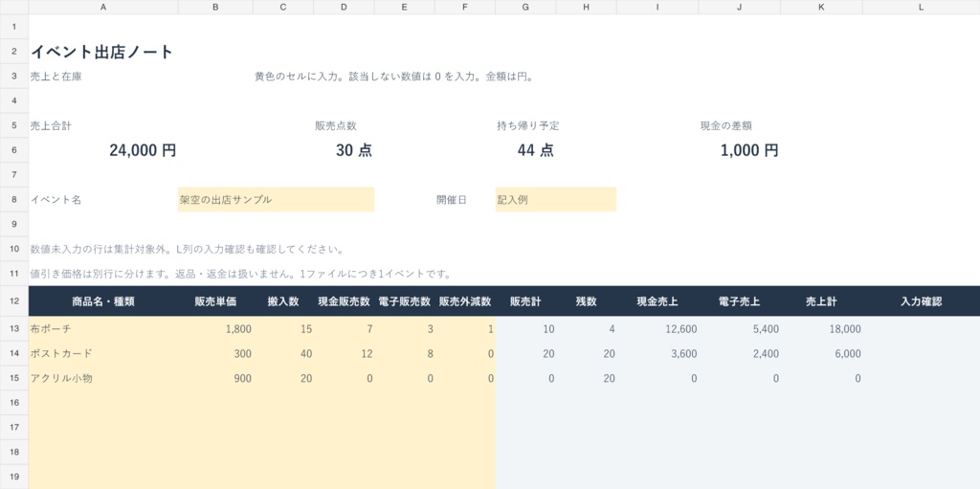Viewport: 980px width, 489px height.
Task: Click the unit price cell '900'
Action: coord(215,378)
